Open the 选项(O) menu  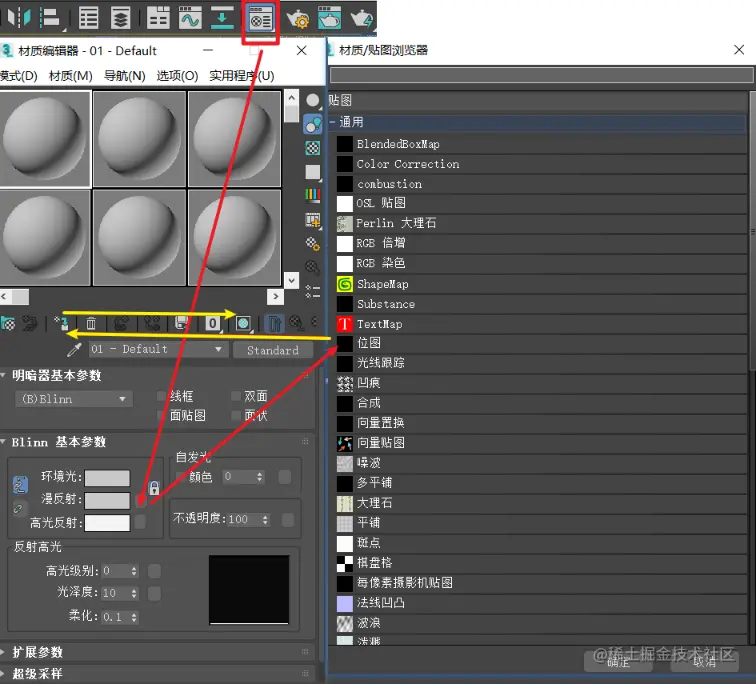177,76
